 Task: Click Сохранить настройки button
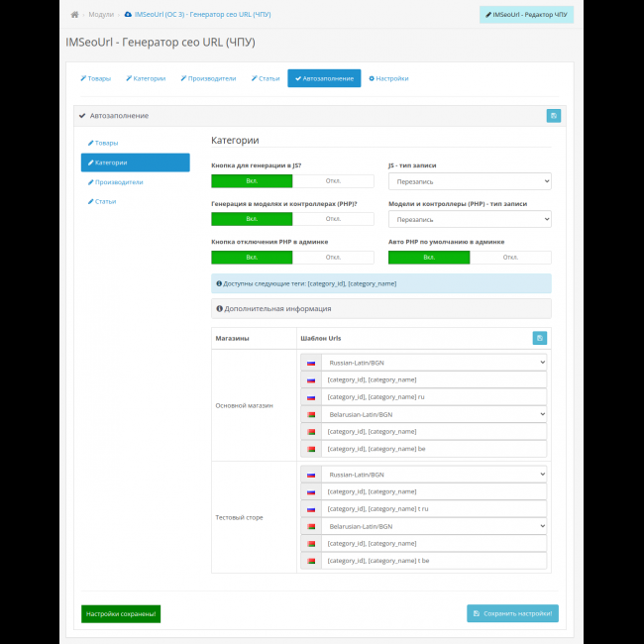pos(512,613)
